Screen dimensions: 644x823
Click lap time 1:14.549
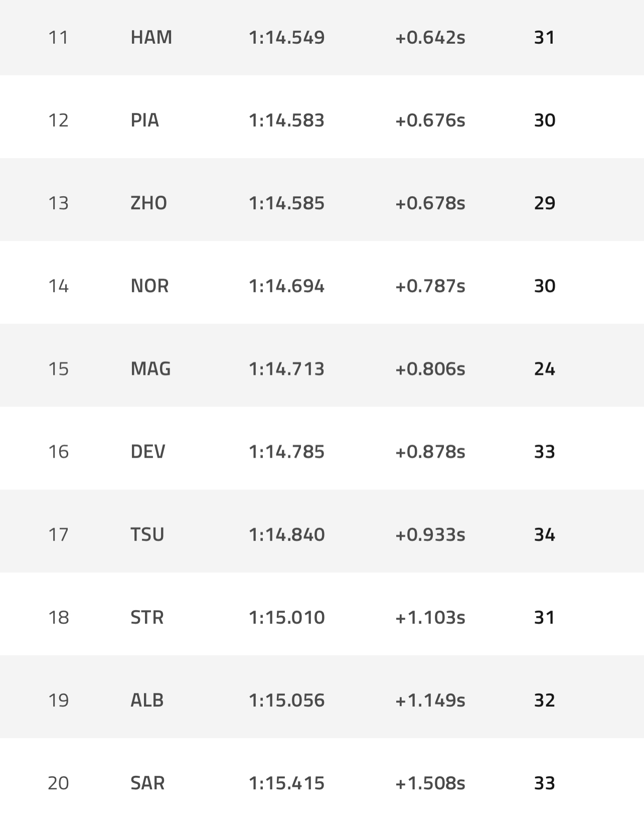286,38
